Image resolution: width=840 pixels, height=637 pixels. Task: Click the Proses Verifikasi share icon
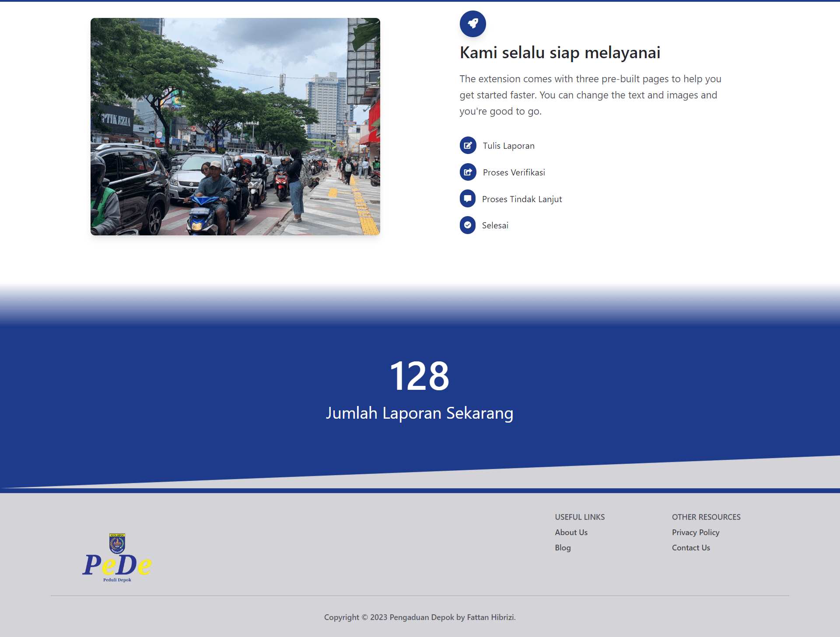point(468,172)
